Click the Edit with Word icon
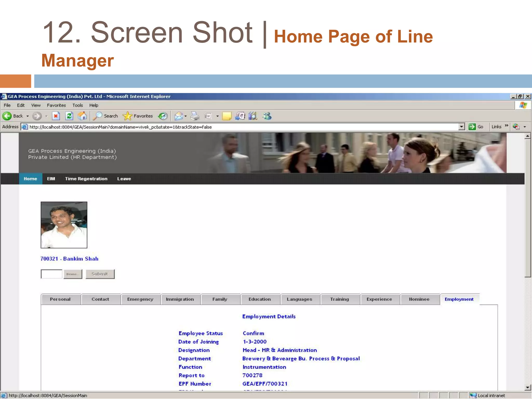The width and height of the screenshot is (532, 399). click(x=208, y=116)
